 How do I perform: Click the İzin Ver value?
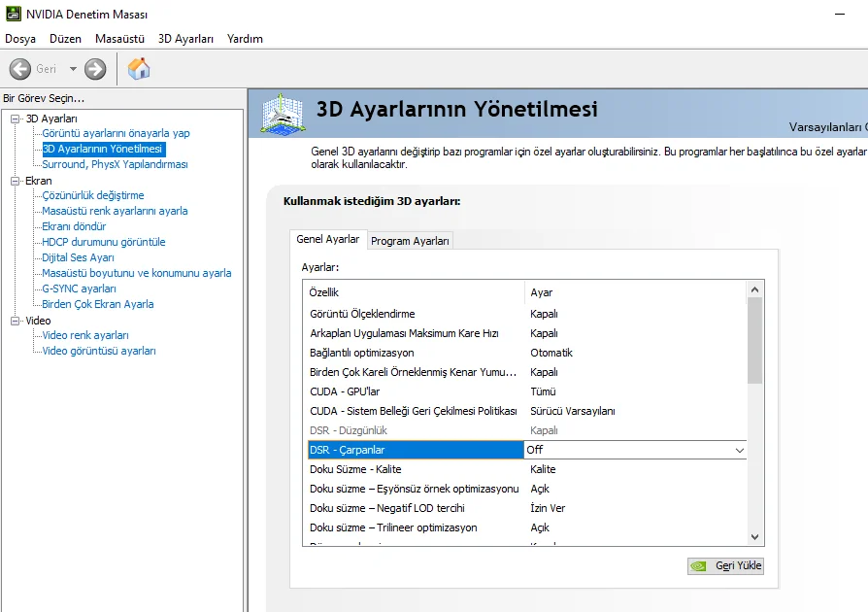tap(548, 508)
